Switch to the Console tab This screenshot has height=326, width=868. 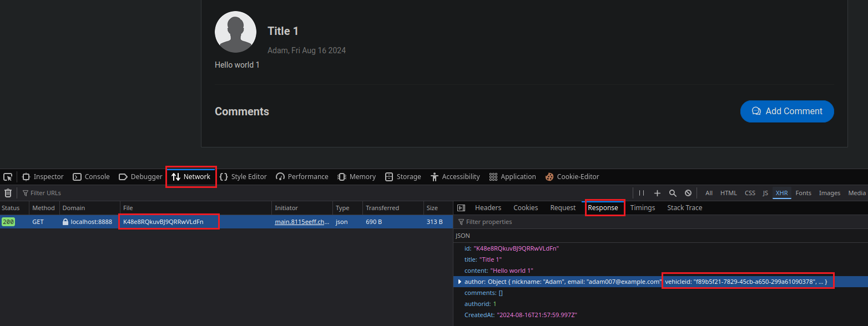[92, 177]
